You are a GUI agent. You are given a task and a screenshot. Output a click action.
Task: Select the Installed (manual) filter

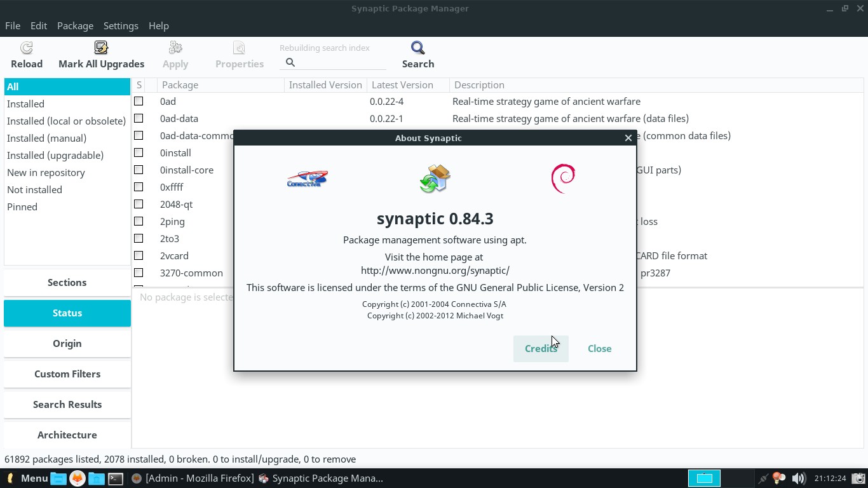point(67,139)
